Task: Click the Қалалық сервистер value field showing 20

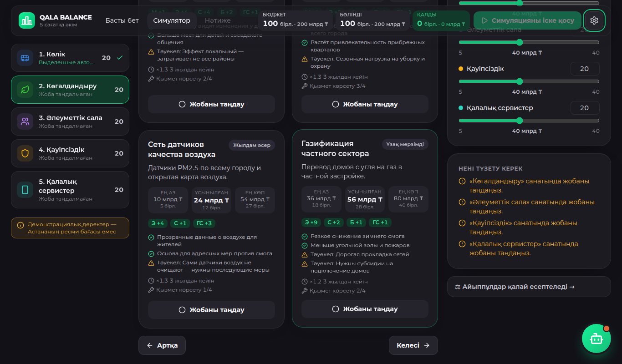Action: click(585, 108)
